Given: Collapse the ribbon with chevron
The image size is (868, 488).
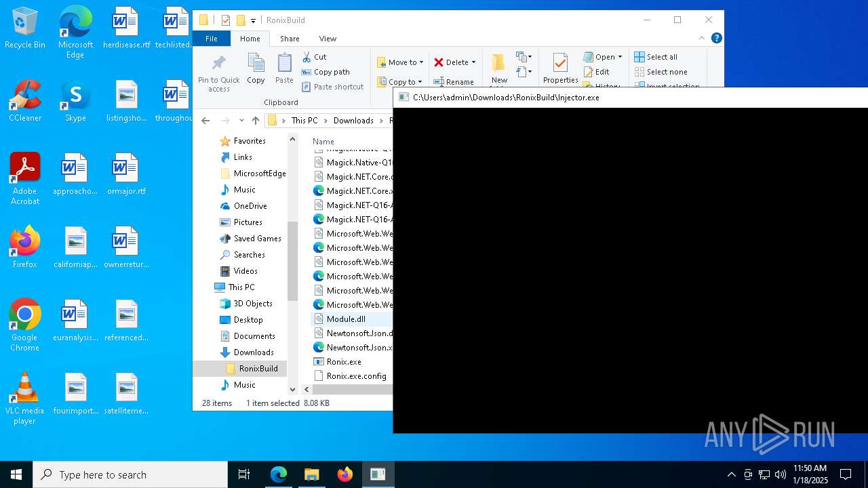Looking at the screenshot, I should [x=702, y=38].
